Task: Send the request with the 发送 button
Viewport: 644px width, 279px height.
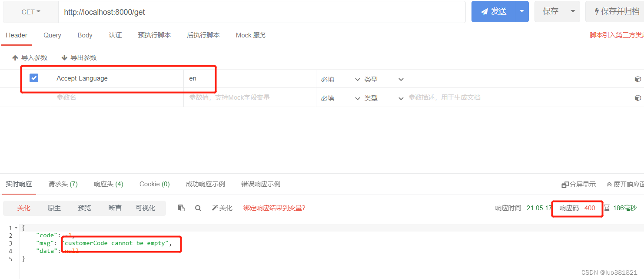Action: click(x=494, y=12)
